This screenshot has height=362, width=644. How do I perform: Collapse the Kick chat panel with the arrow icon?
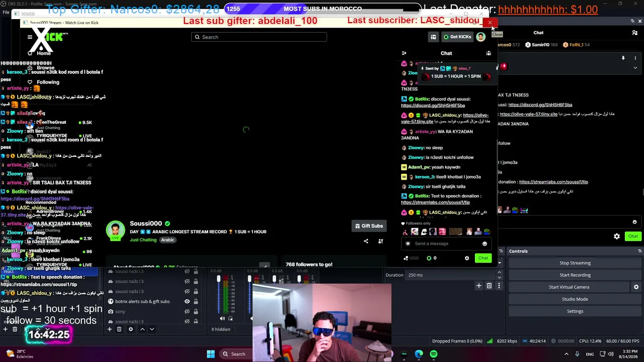404,53
